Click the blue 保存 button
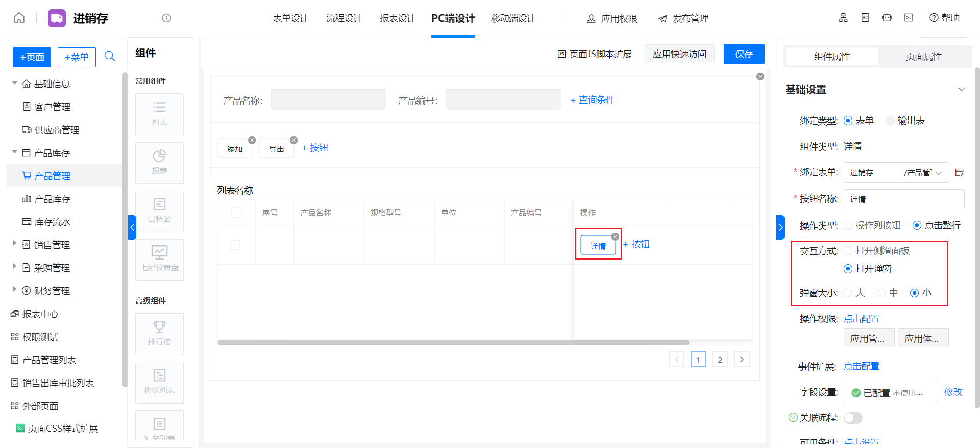 click(x=744, y=54)
